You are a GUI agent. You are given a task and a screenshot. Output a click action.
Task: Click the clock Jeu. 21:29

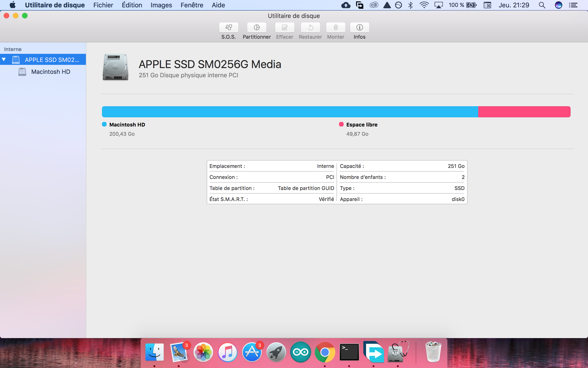[514, 5]
